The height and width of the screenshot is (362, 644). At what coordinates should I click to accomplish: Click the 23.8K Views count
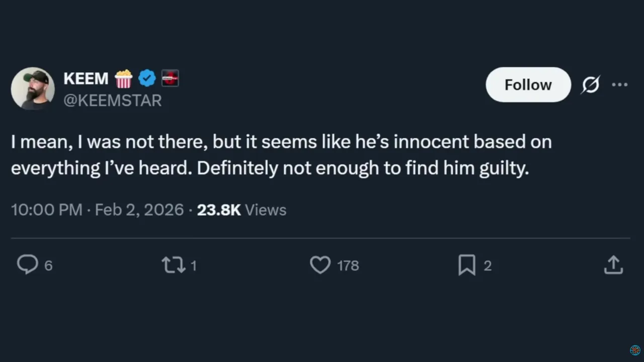[x=242, y=210]
